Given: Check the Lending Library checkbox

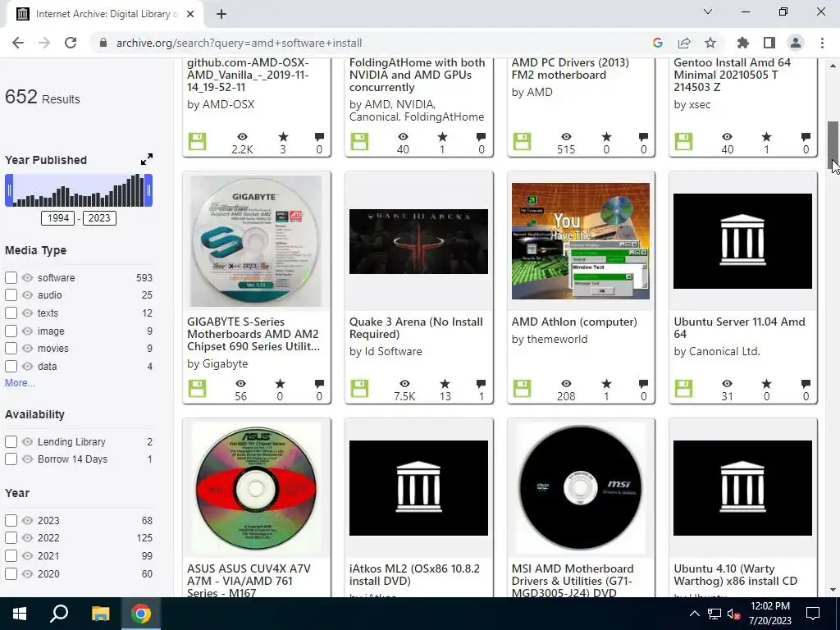Looking at the screenshot, I should [11, 442].
